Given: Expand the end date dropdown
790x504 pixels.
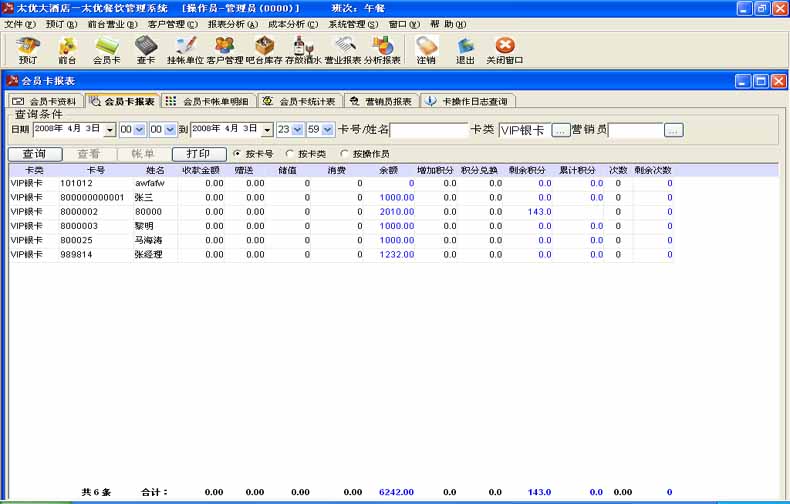Looking at the screenshot, I should point(267,130).
